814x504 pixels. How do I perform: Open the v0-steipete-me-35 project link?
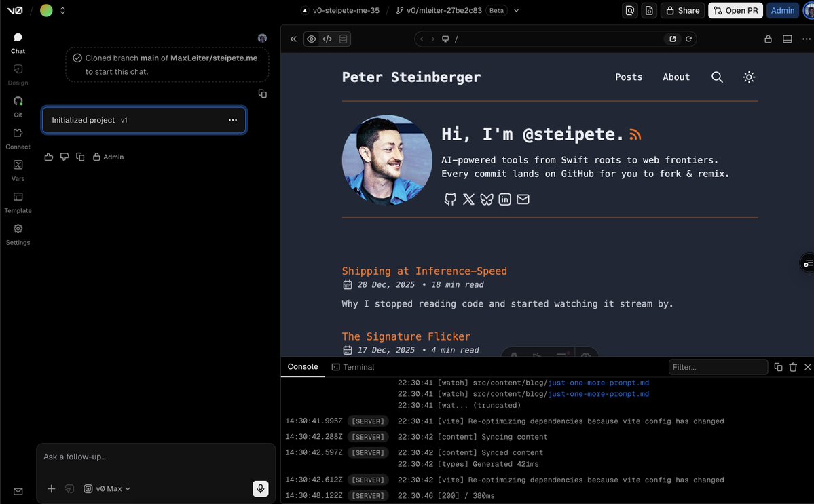(340, 10)
